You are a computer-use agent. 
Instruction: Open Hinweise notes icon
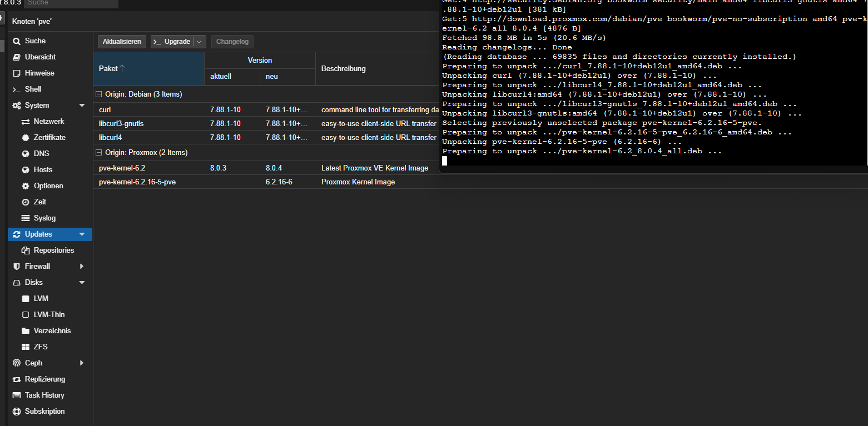tap(17, 73)
